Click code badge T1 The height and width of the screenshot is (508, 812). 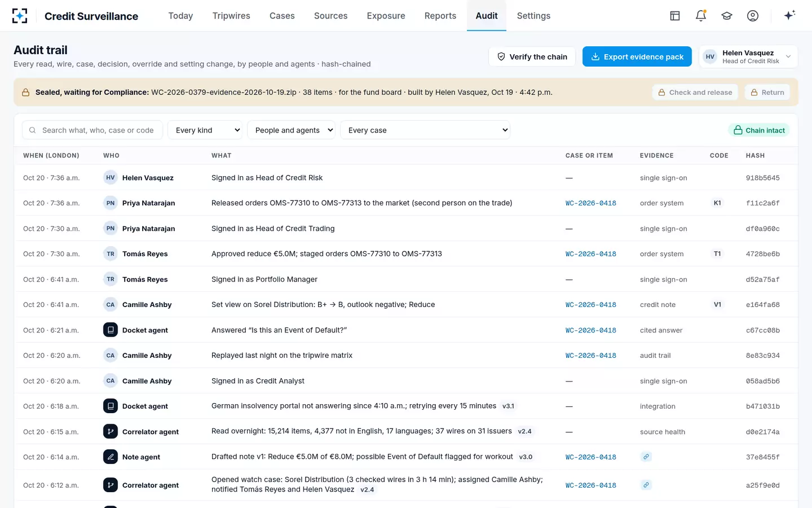click(x=717, y=253)
